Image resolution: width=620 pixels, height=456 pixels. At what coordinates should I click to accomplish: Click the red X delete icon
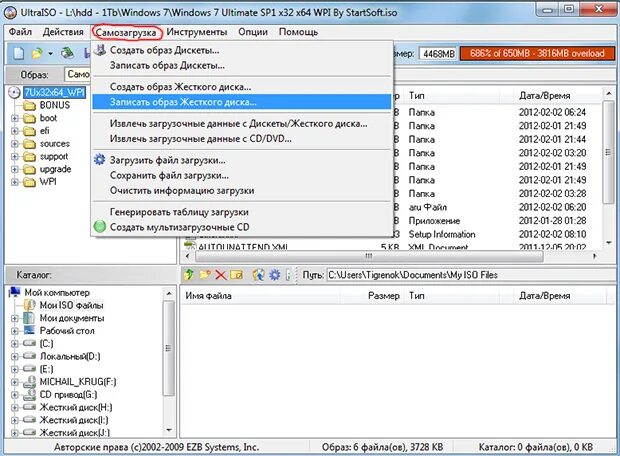(221, 275)
